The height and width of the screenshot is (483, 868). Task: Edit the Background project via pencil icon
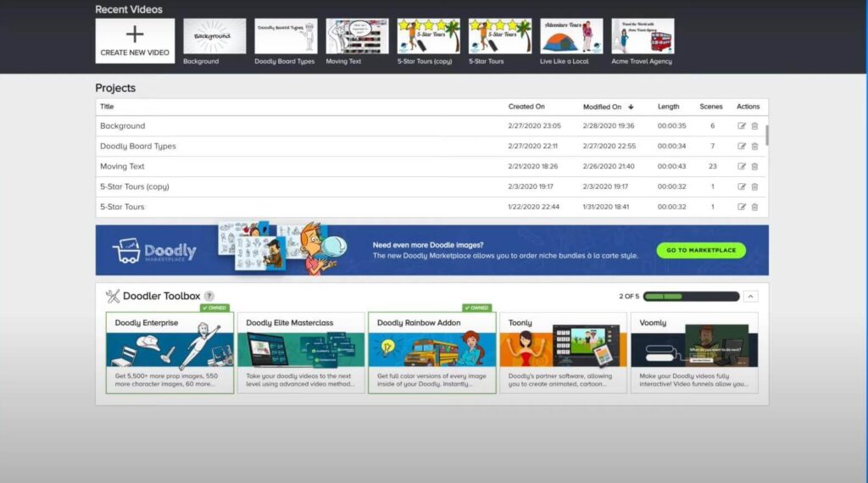click(x=741, y=126)
